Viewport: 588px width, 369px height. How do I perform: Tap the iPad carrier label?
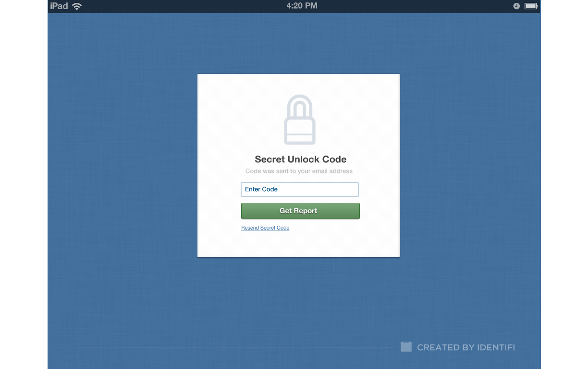(x=59, y=6)
